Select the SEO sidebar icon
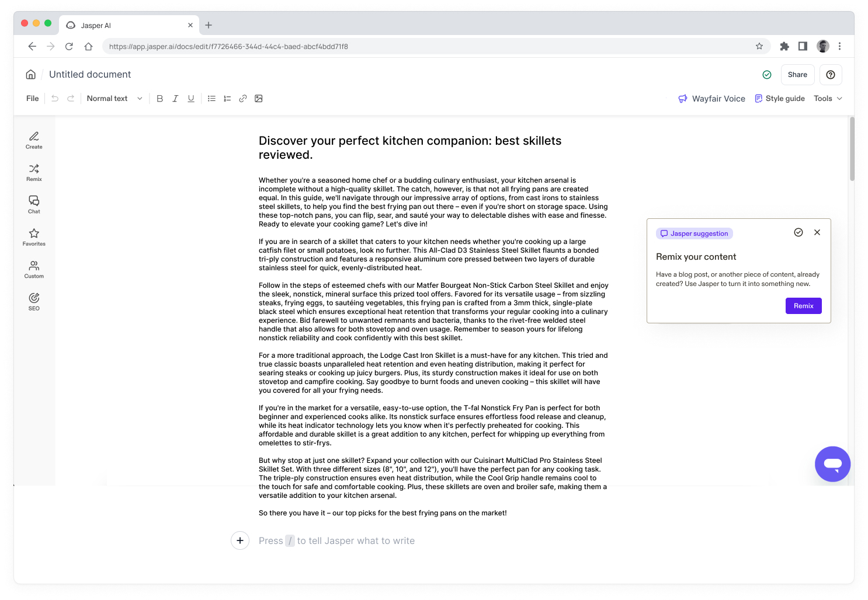Viewport: 868px width, 600px height. pyautogui.click(x=34, y=301)
